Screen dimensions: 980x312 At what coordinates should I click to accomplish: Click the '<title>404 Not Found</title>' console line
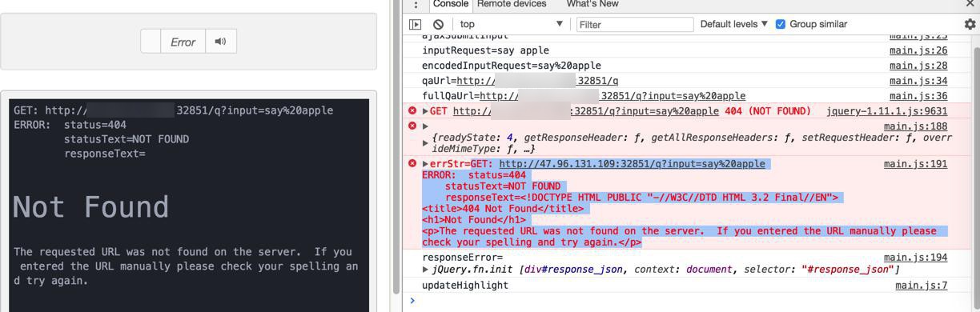(x=503, y=209)
